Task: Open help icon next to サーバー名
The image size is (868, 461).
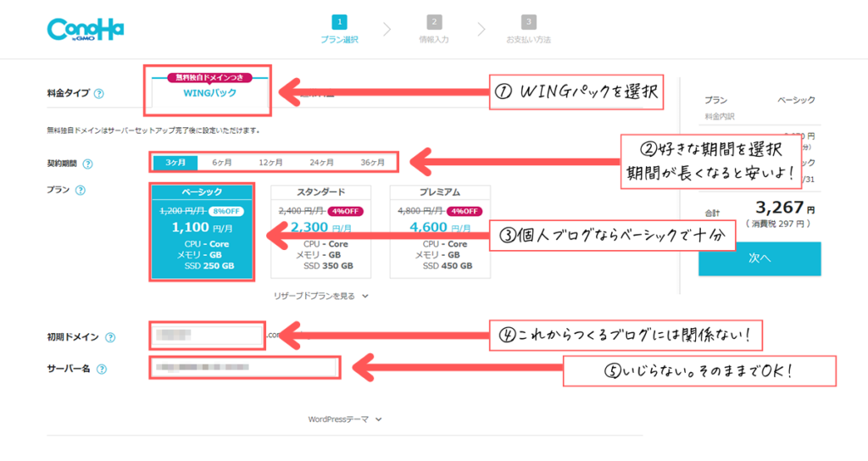Action: (x=102, y=369)
